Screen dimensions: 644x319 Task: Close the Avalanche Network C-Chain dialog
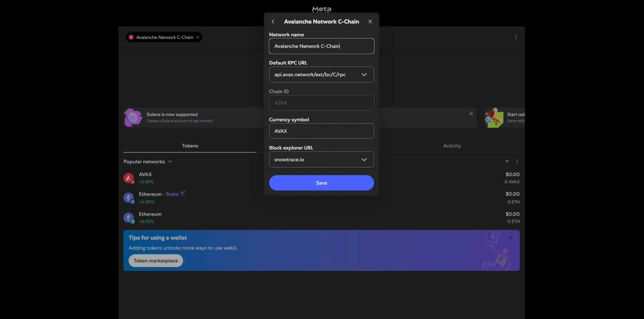coord(370,22)
